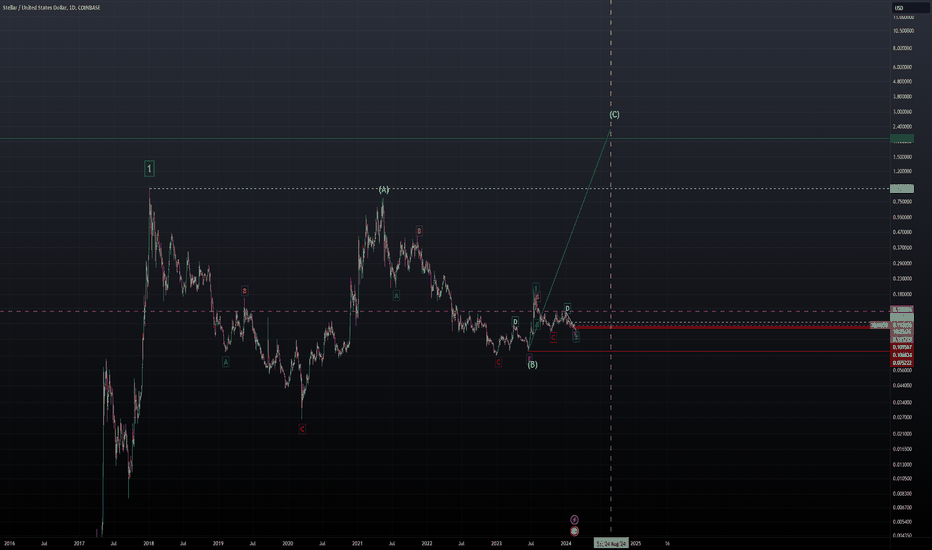Click the 0.021000 price scale label
The width and height of the screenshot is (932, 550).
coord(903,433)
